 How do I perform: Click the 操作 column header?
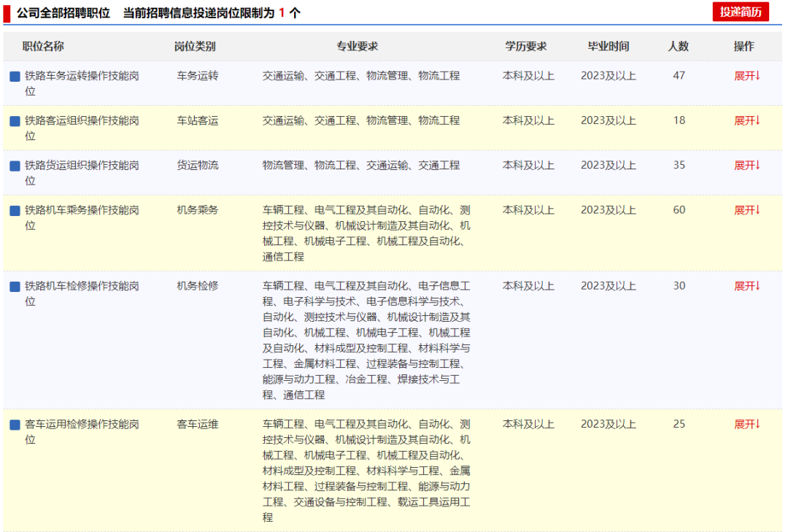[743, 46]
